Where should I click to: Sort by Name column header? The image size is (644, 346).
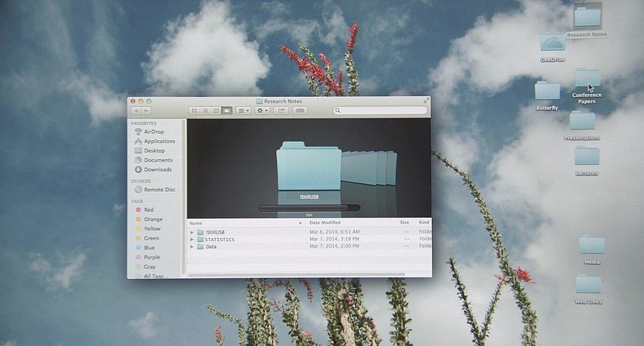tap(246, 223)
